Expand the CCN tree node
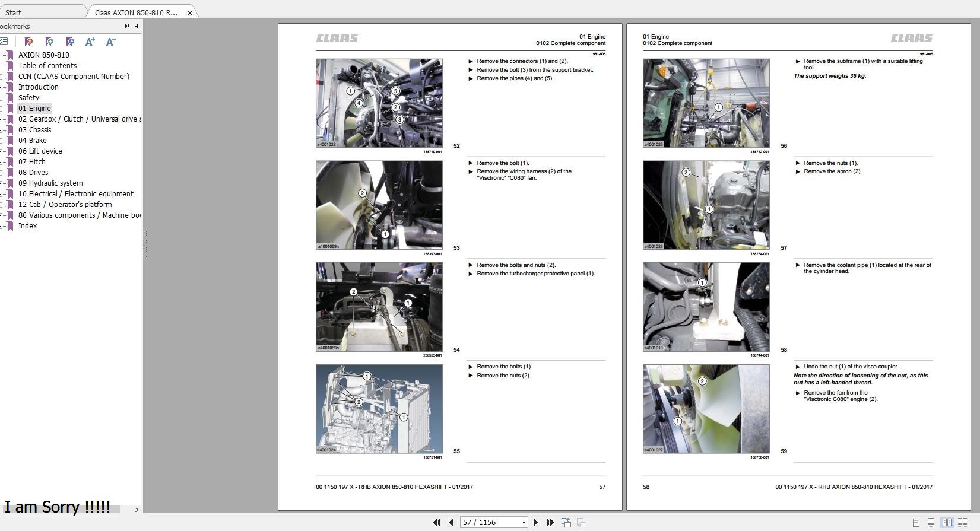The height and width of the screenshot is (531, 980). [x=2, y=77]
